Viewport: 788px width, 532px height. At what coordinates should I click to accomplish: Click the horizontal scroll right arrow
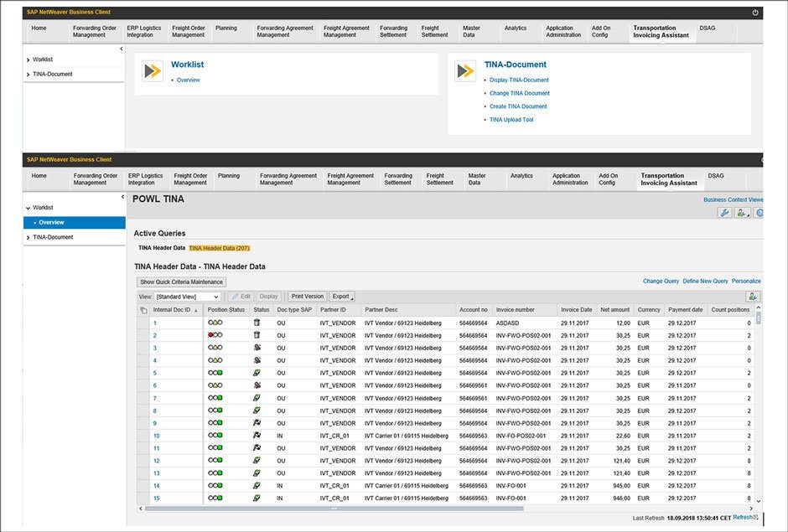(x=751, y=509)
